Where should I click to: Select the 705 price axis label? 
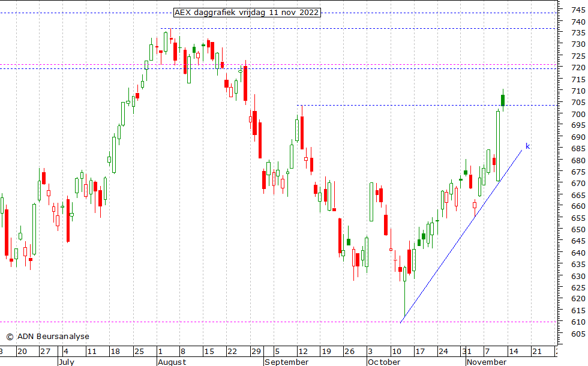click(x=578, y=103)
